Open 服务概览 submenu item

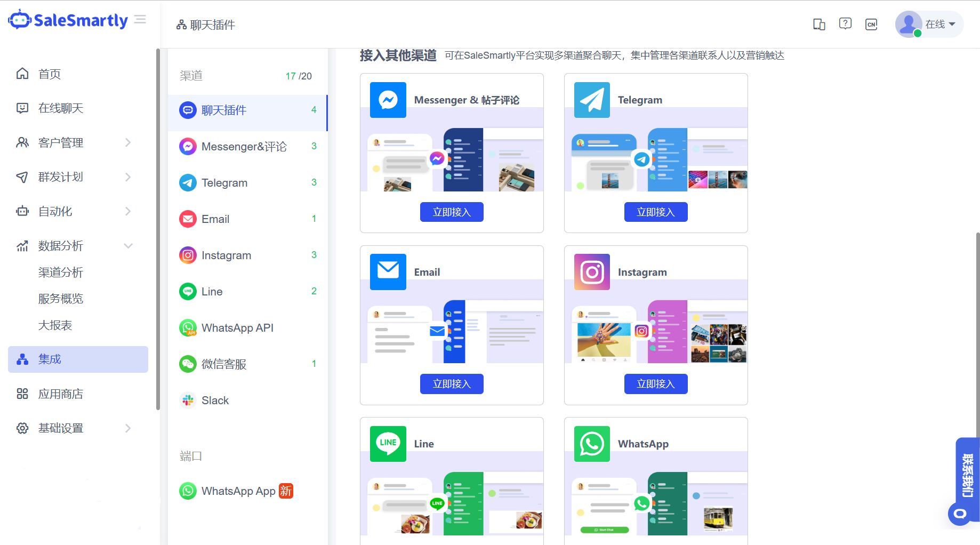61,299
